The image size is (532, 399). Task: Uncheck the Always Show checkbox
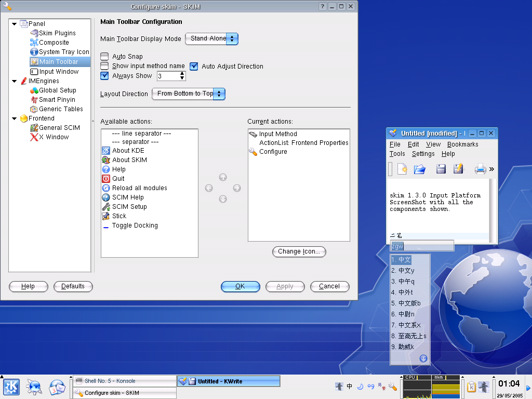point(104,76)
